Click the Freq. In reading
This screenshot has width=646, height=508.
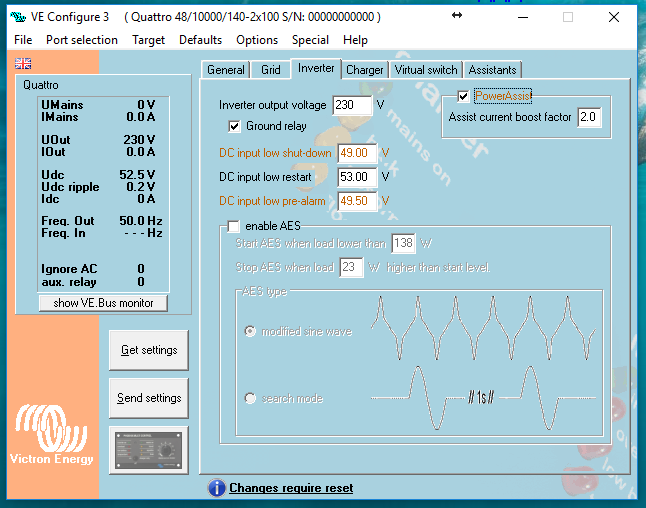(x=143, y=233)
